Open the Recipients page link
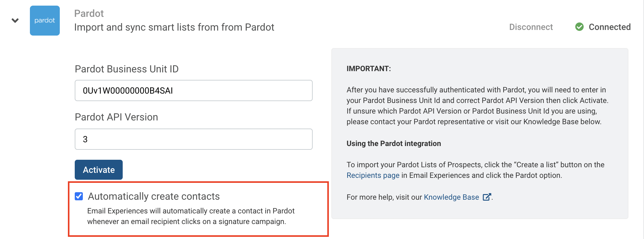The height and width of the screenshot is (239, 644). pyautogui.click(x=373, y=175)
